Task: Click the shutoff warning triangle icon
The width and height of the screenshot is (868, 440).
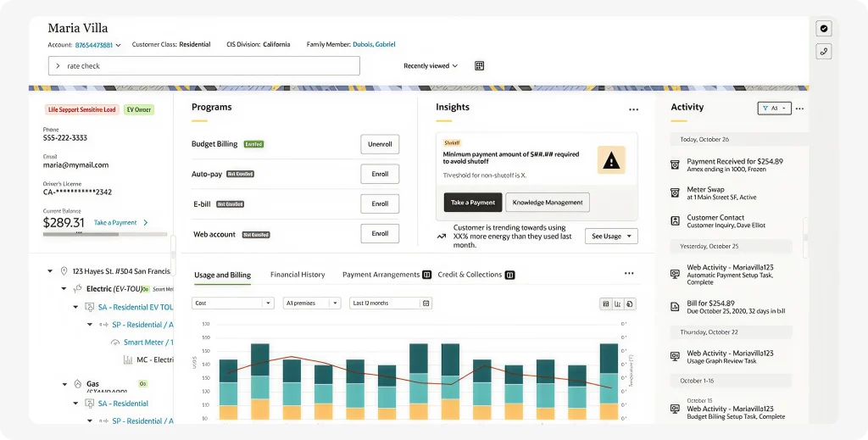Action: [x=611, y=160]
